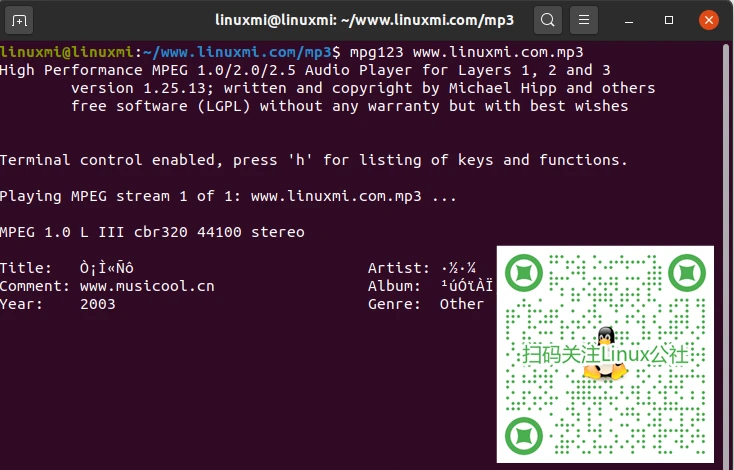Click 'Playing MPEG stream 1 of 1' line
Viewport: 734px width, 470px height.
[228, 196]
